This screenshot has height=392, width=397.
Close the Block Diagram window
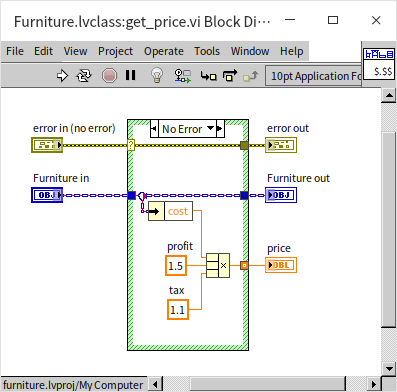pyautogui.click(x=376, y=20)
